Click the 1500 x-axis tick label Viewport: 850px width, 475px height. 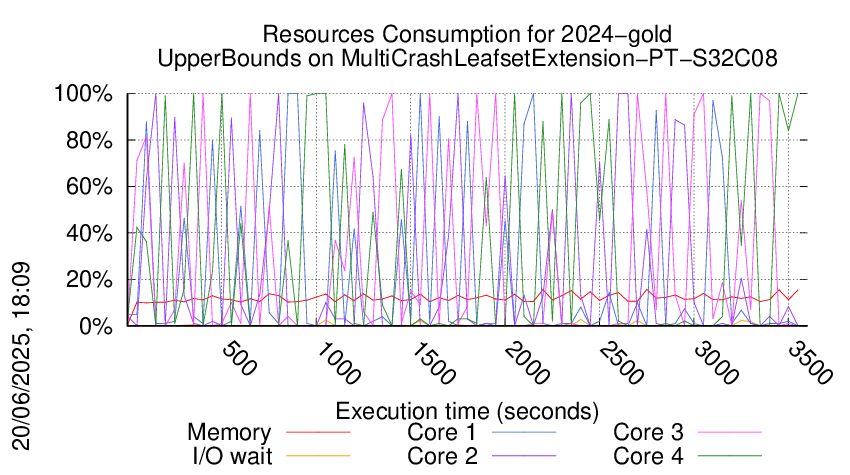[x=433, y=363]
